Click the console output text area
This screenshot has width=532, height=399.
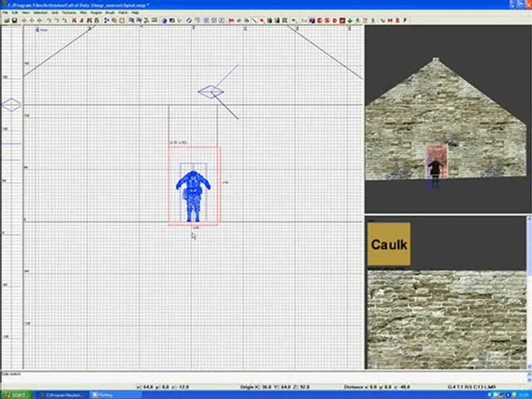pos(263,377)
